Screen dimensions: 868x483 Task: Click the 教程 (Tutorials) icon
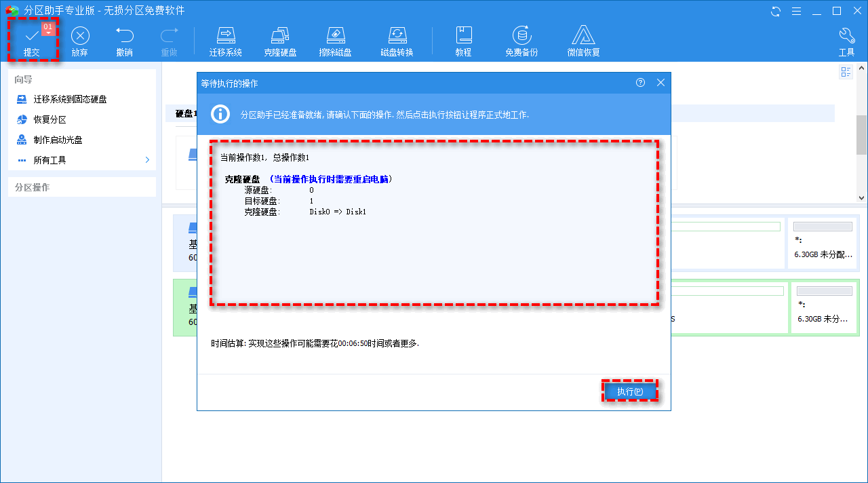[x=464, y=39]
